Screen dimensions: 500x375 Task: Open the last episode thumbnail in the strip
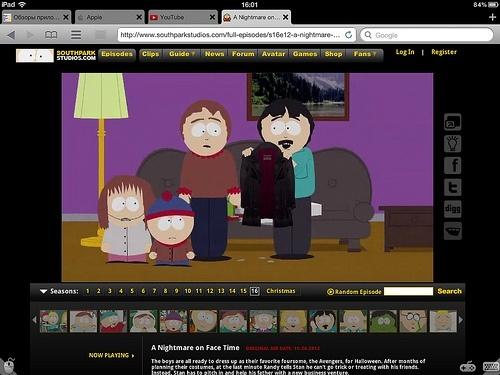[x=443, y=321]
